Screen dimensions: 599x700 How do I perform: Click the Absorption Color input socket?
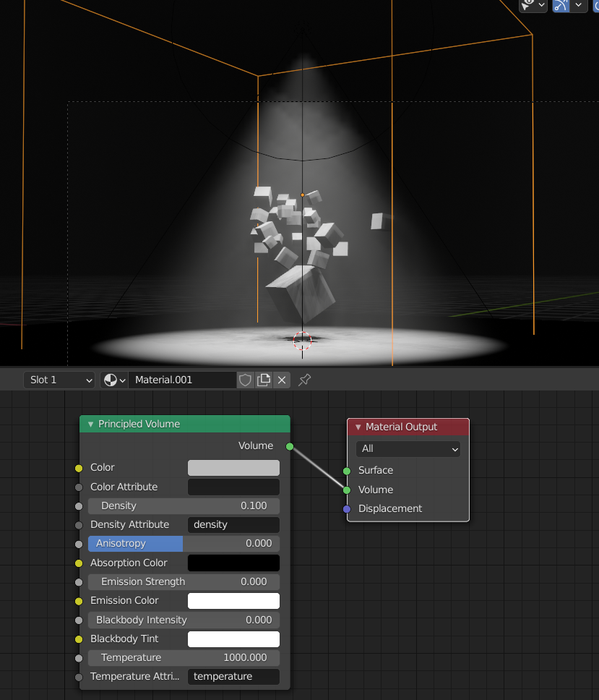(79, 563)
